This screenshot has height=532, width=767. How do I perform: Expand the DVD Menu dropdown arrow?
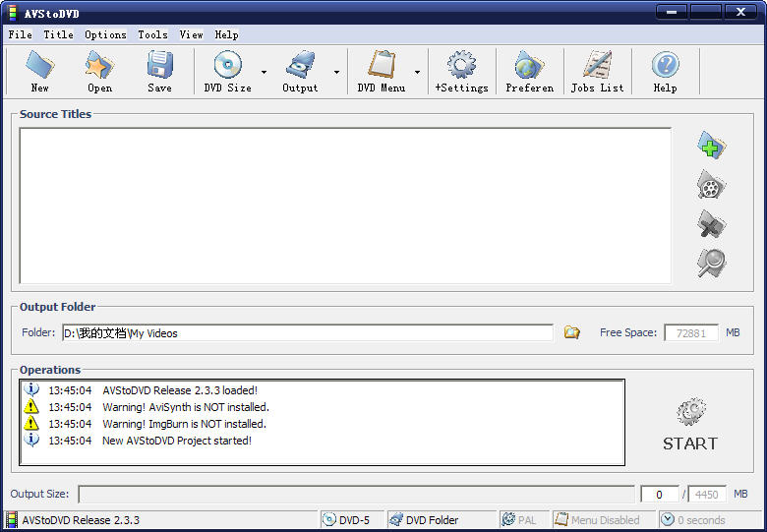coord(417,72)
